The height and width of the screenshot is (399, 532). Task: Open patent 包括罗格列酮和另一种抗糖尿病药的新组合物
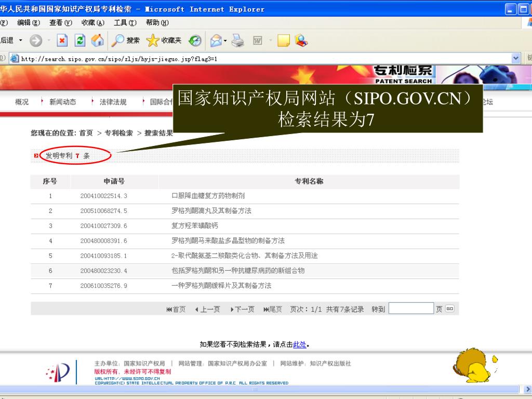point(238,270)
